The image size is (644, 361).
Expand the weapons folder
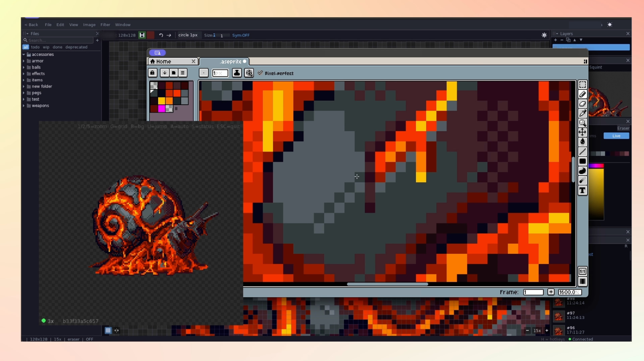coord(24,105)
